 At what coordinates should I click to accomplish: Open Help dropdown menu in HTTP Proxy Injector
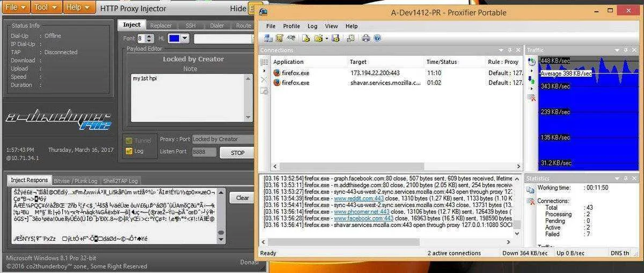(79, 8)
